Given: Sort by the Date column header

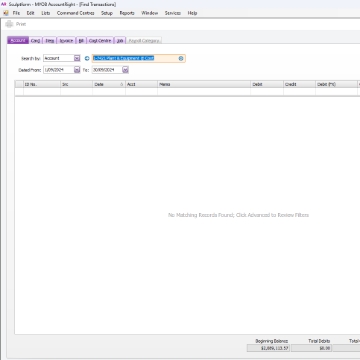Looking at the screenshot, I should pos(109,84).
